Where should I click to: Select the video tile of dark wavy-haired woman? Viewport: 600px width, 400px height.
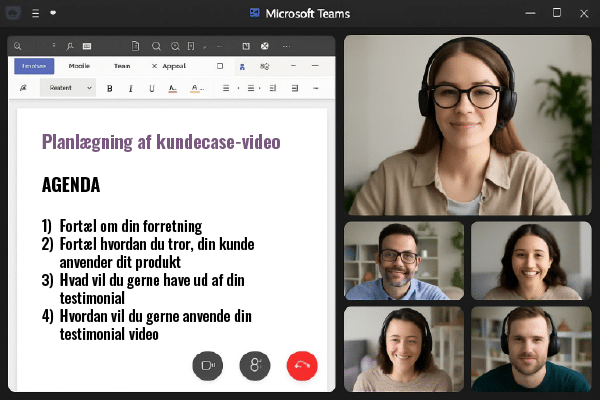click(x=531, y=261)
